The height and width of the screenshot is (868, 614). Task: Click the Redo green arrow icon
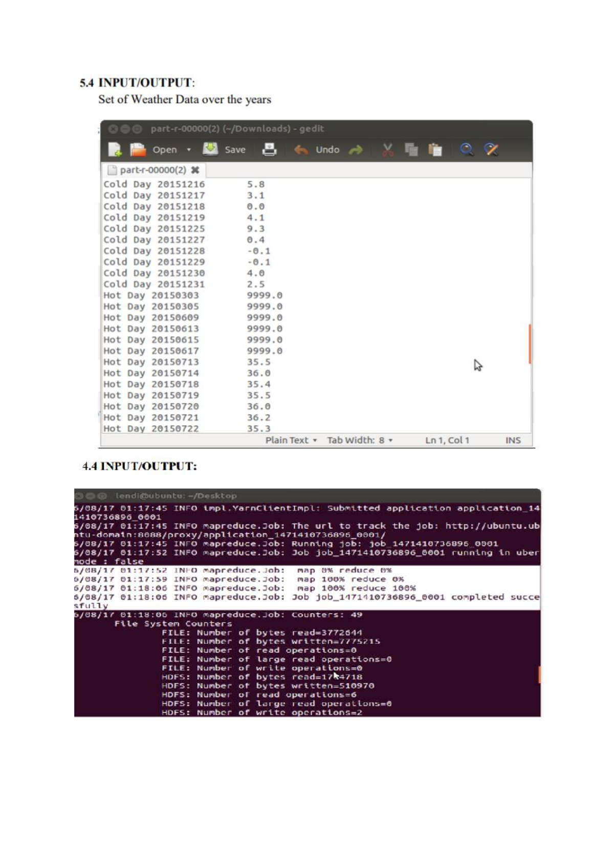click(356, 150)
